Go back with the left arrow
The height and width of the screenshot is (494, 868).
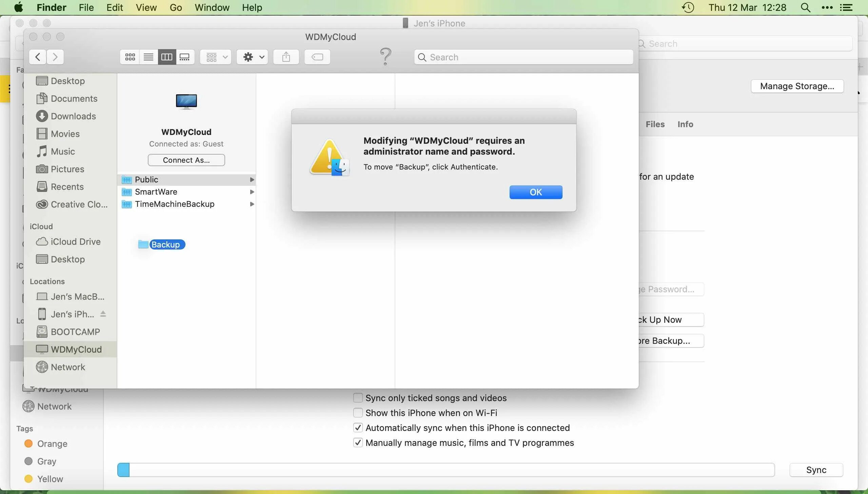click(x=38, y=57)
